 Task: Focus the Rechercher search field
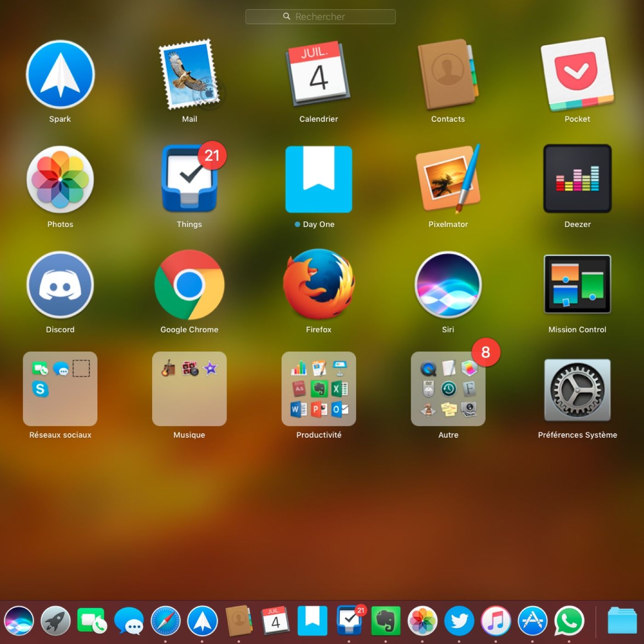(x=321, y=17)
